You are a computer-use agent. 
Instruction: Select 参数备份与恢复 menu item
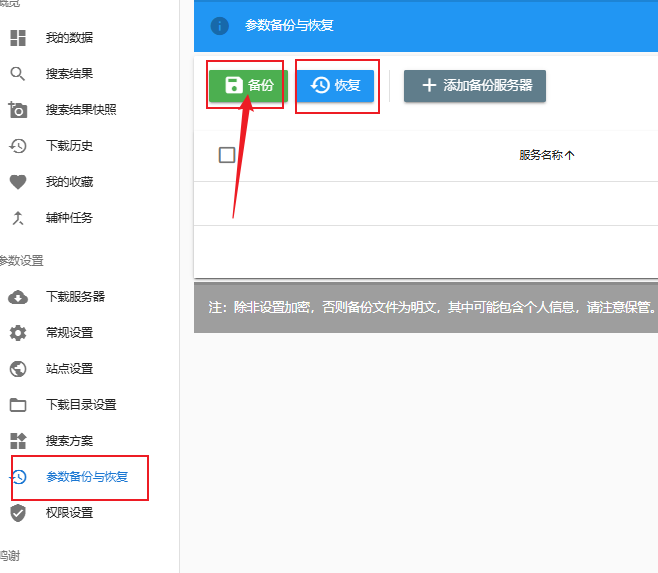87,477
